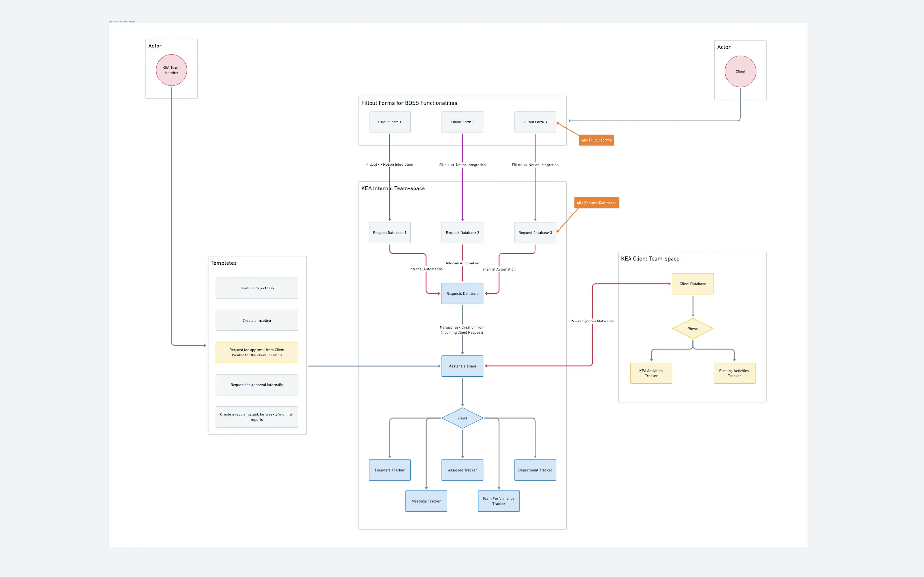Image resolution: width=924 pixels, height=577 pixels.
Task: Click the Requests Database node
Action: pos(462,293)
